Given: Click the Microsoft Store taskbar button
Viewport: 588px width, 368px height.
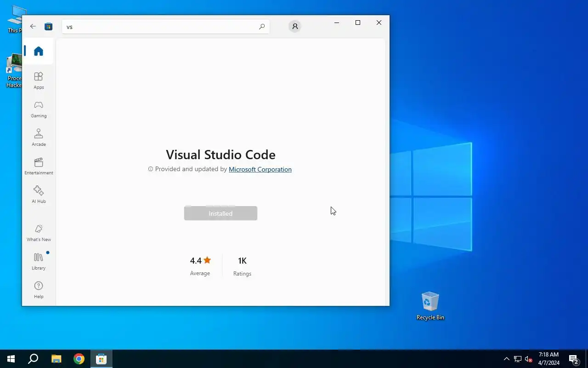Looking at the screenshot, I should (x=101, y=359).
